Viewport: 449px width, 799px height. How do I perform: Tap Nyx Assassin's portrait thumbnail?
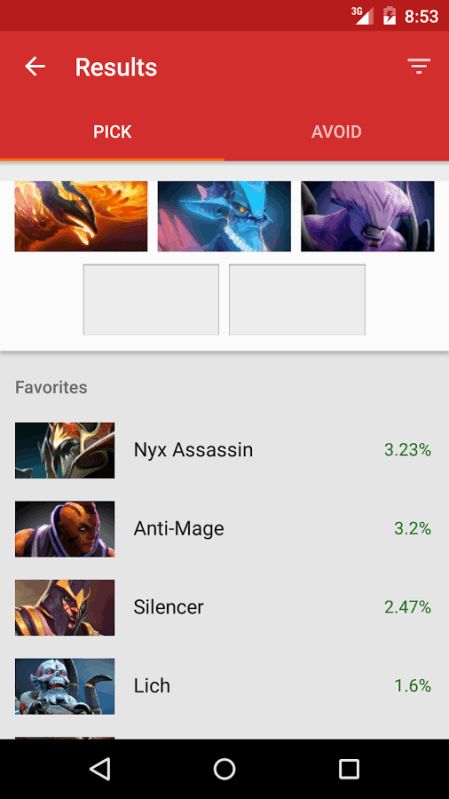tap(65, 450)
